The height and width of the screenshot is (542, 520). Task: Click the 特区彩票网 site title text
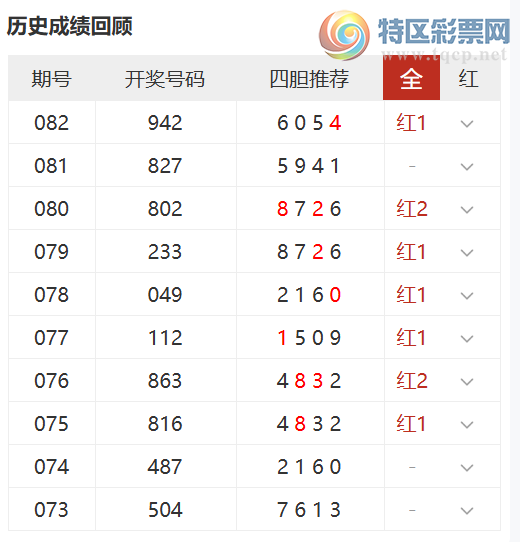point(444,31)
